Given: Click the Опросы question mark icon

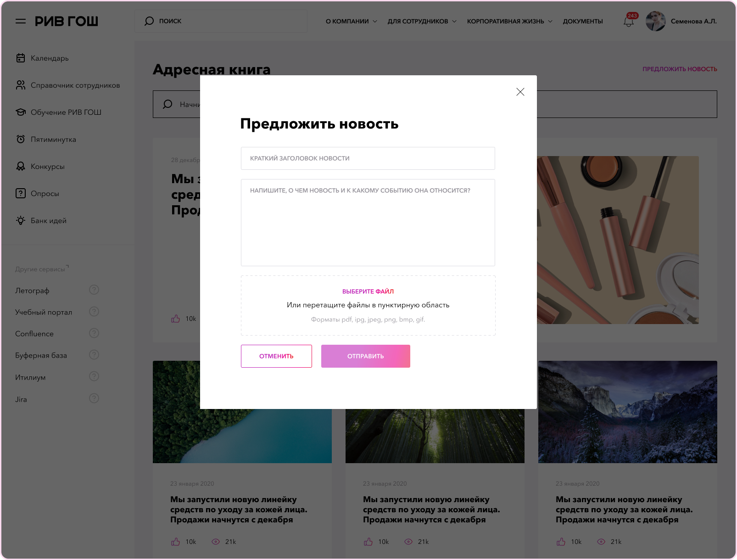Looking at the screenshot, I should coord(21,193).
